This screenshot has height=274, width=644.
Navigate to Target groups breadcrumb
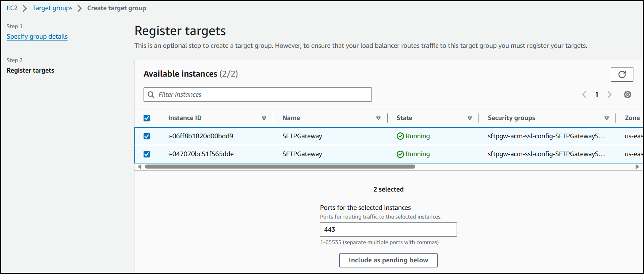click(x=52, y=8)
